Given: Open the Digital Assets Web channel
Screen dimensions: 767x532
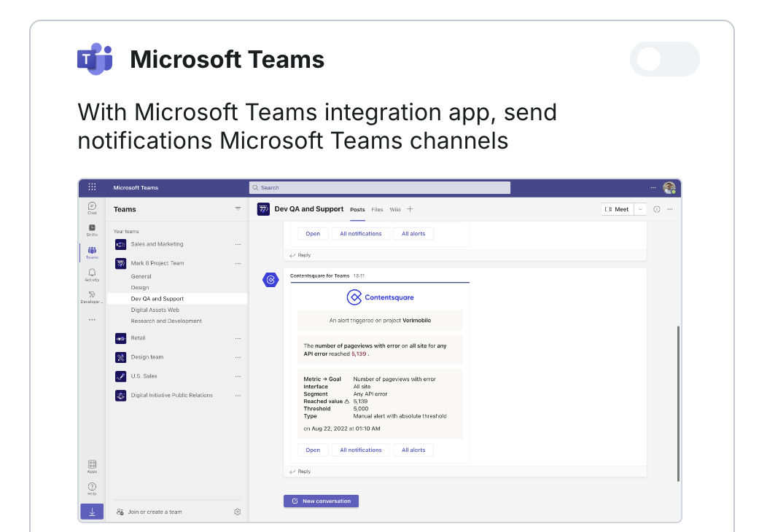Looking at the screenshot, I should click(155, 310).
